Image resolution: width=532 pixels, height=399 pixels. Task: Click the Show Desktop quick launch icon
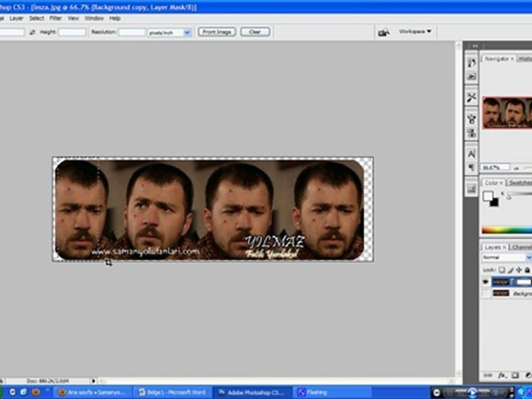click(24, 392)
